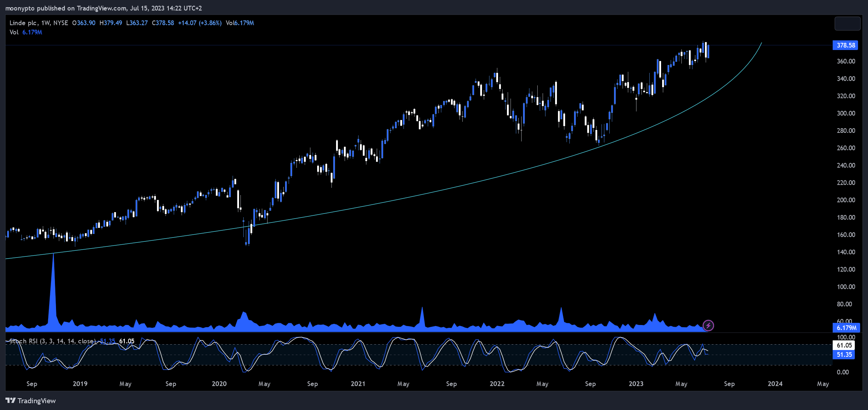The height and width of the screenshot is (410, 868).
Task: Click the low value L363.27 in the header
Action: [x=137, y=23]
